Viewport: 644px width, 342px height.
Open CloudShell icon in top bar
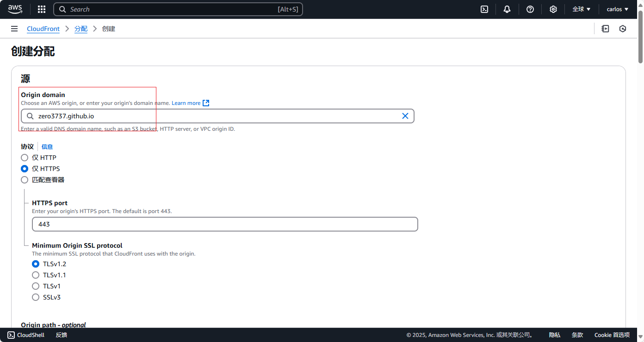tap(484, 9)
